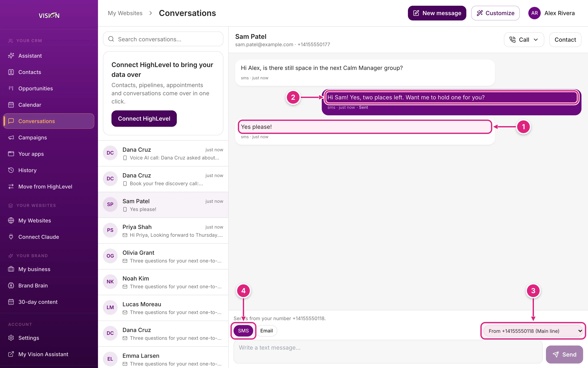Open the Calendar page
Viewport: 588px width, 368px height.
pyautogui.click(x=49, y=105)
